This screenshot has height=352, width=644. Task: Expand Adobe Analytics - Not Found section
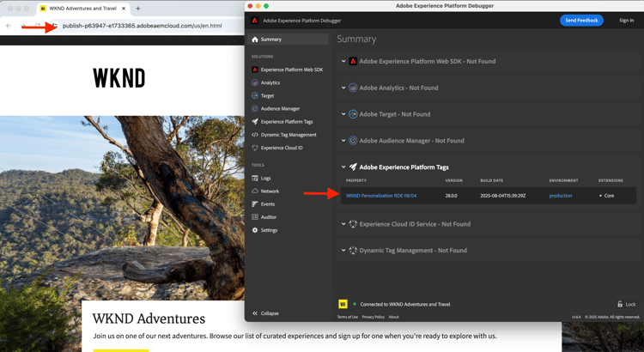pyautogui.click(x=343, y=88)
